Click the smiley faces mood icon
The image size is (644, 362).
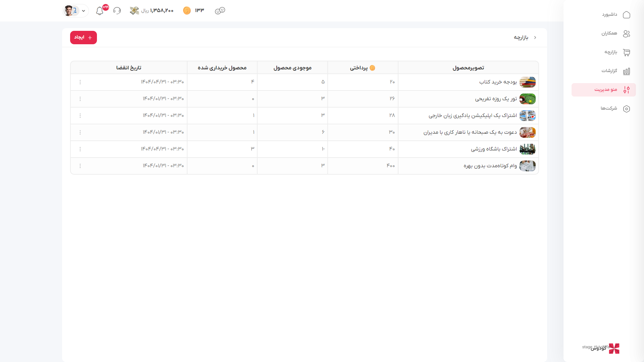[x=220, y=11]
